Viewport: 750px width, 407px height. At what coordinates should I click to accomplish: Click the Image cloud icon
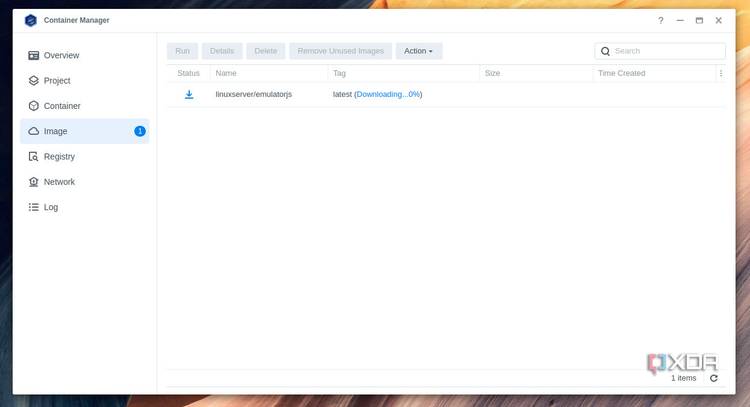(33, 131)
